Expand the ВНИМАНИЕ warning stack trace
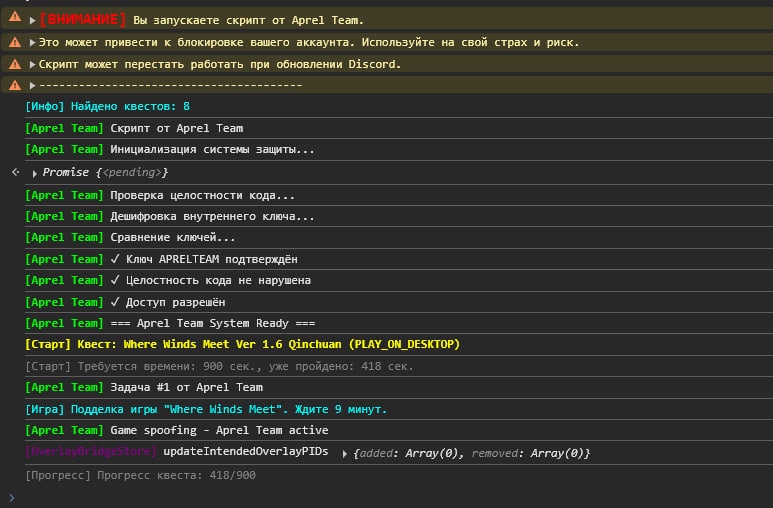The image size is (773, 508). pyautogui.click(x=33, y=20)
